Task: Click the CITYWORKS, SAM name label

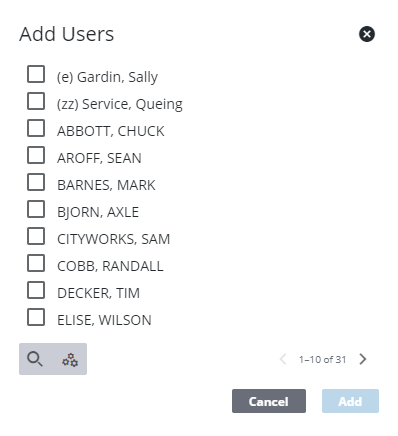Action: [113, 239]
